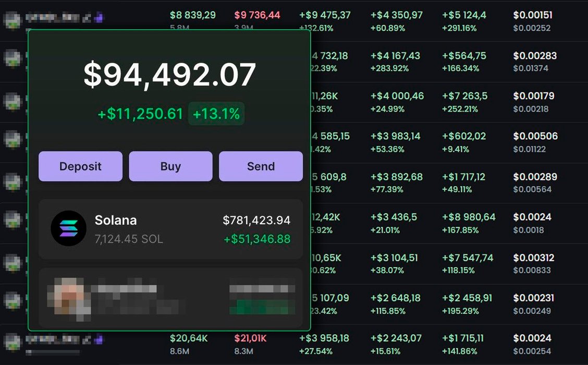The image size is (588, 365).
Task: Click the Send button
Action: pos(261,166)
